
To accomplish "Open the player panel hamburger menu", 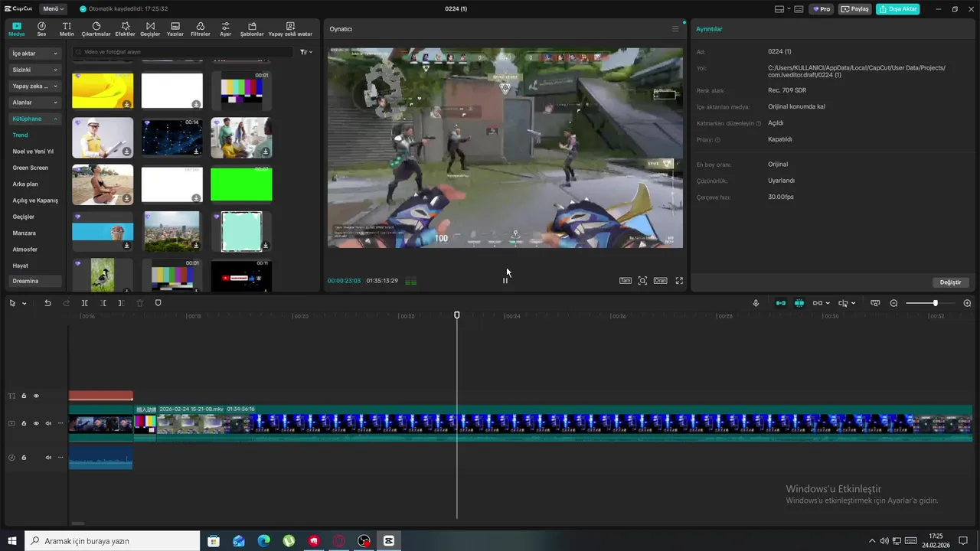I will (x=675, y=29).
